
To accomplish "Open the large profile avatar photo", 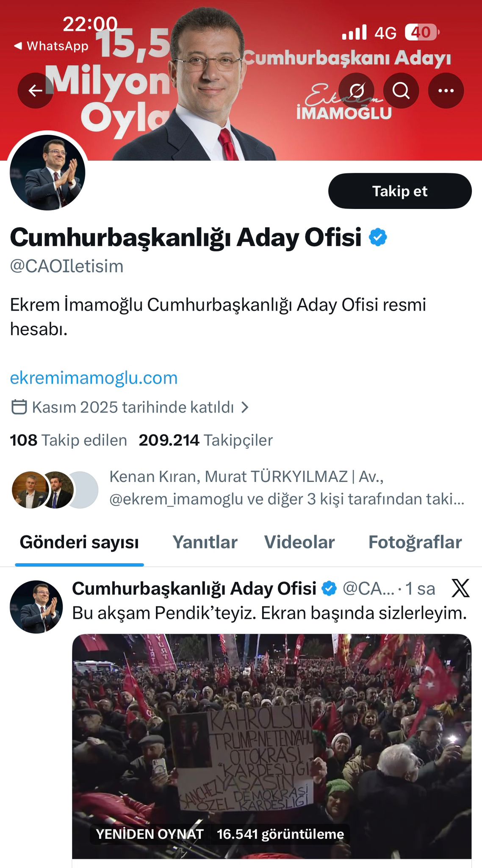I will [47, 172].
